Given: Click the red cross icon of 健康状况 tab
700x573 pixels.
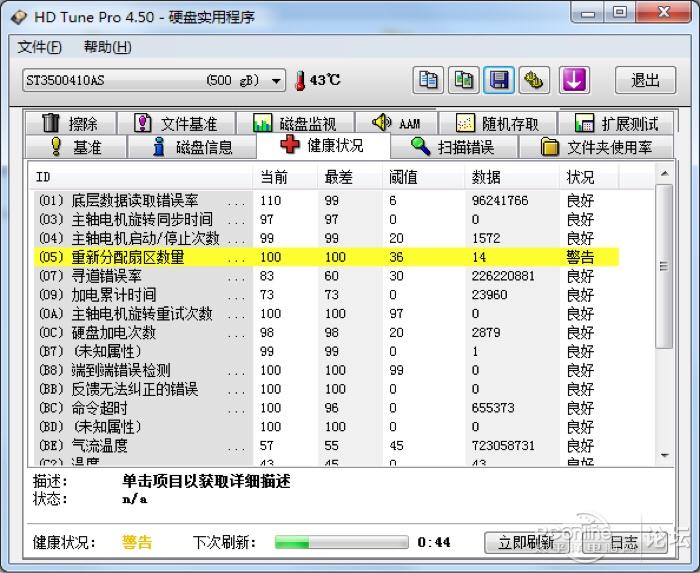Looking at the screenshot, I should coord(290,145).
